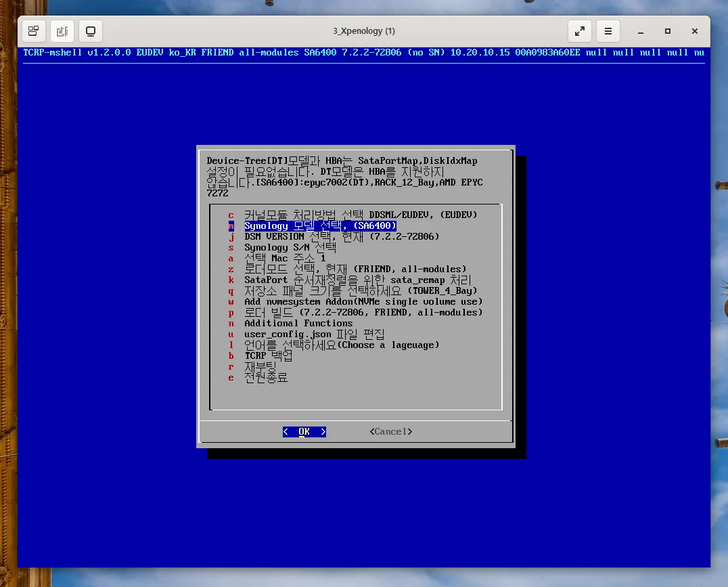Screen dimensions: 728x587
Task: Minimize the 3_Xpenology window
Action: click(x=639, y=31)
